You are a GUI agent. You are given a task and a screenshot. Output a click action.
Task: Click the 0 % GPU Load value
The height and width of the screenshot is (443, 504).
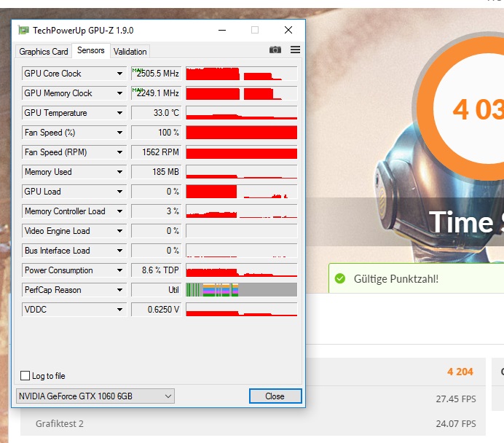(x=156, y=192)
